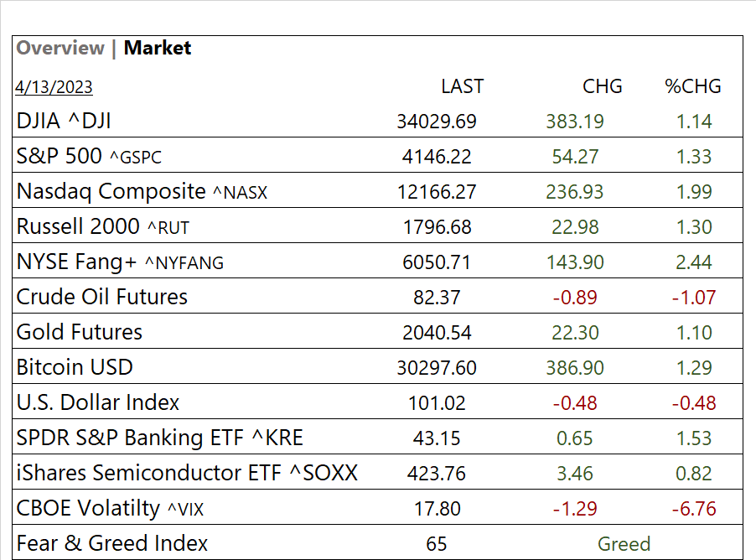Click the 4/13/2023 date link

click(54, 87)
